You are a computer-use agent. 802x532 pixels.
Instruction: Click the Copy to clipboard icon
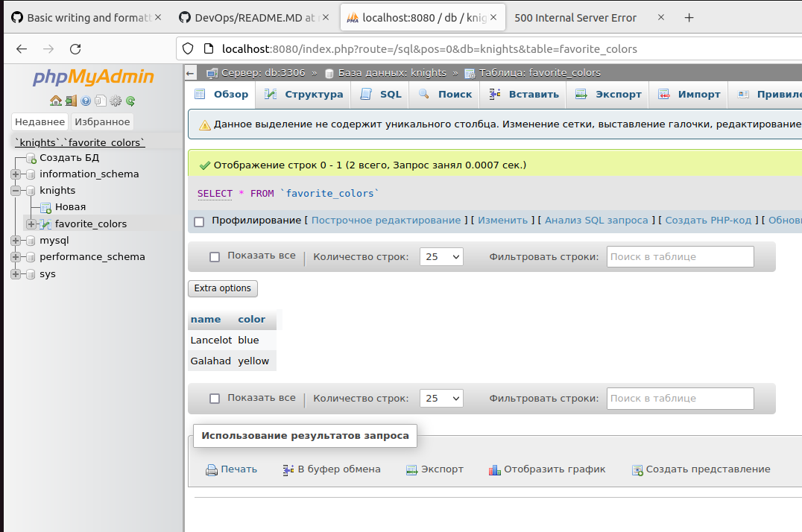pos(288,469)
